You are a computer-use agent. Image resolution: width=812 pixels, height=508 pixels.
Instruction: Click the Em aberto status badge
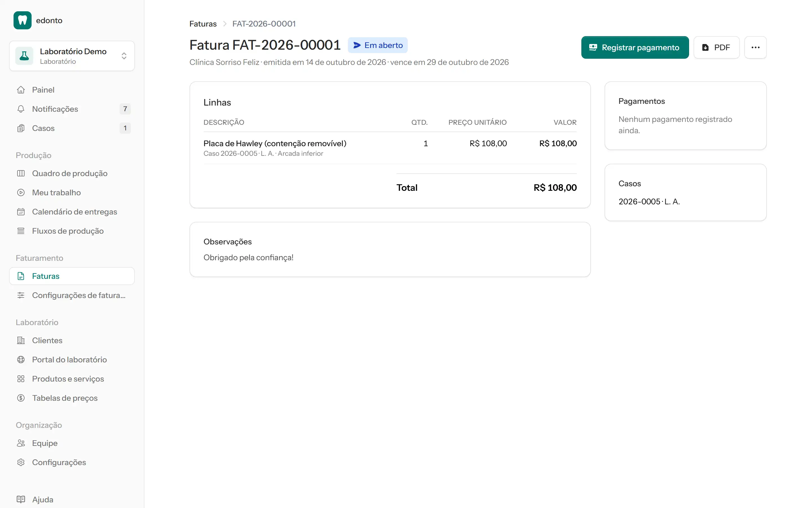(x=378, y=45)
